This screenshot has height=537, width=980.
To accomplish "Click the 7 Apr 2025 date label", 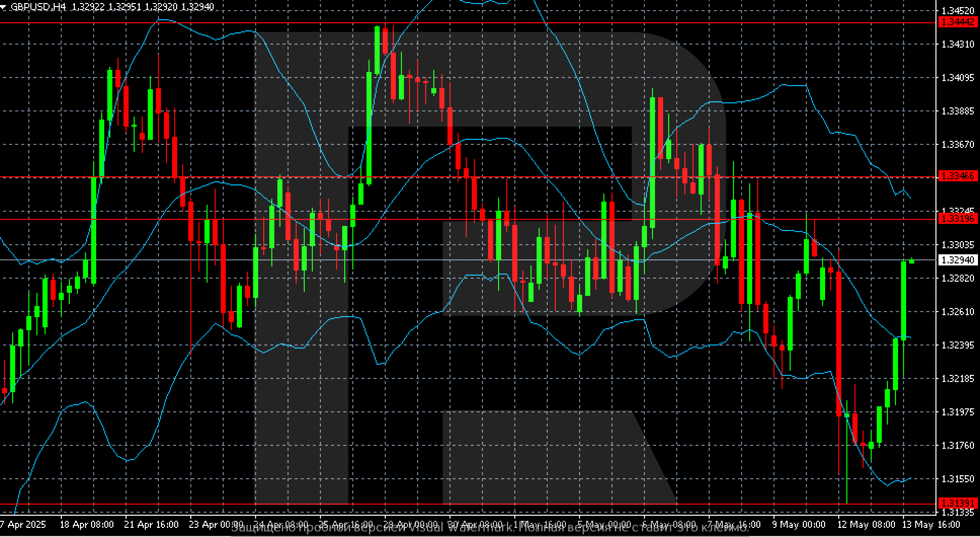I will (x=23, y=524).
